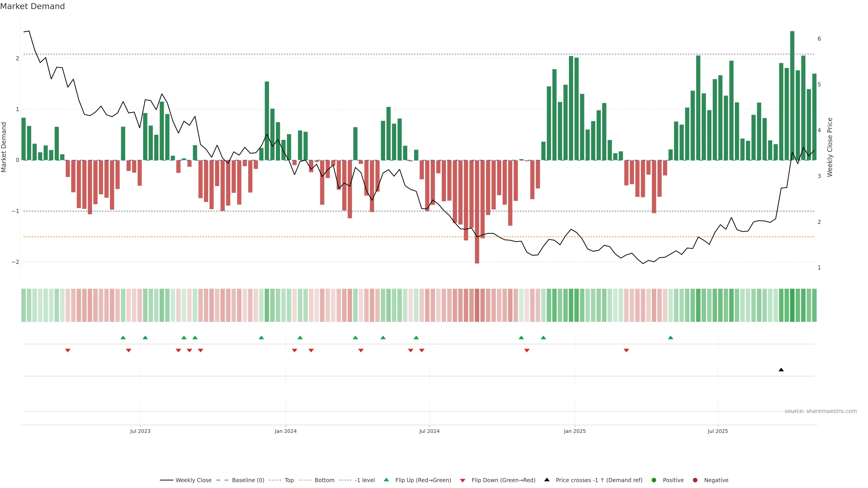
Task: Click the rightmost heatmap strip color cell
Action: [x=814, y=305]
